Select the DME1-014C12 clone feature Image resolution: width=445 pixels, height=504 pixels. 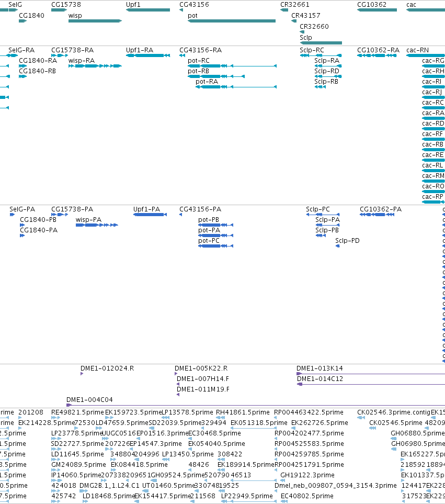pos(371,385)
